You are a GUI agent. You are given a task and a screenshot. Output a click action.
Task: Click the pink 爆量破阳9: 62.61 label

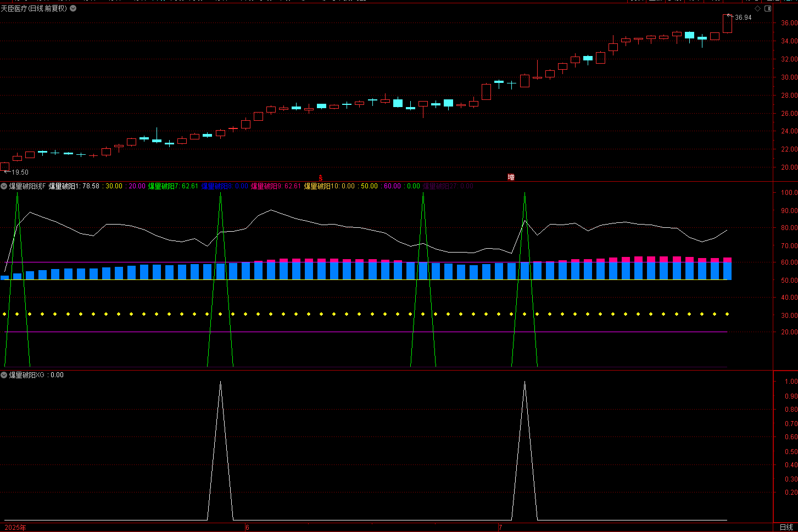(276, 186)
